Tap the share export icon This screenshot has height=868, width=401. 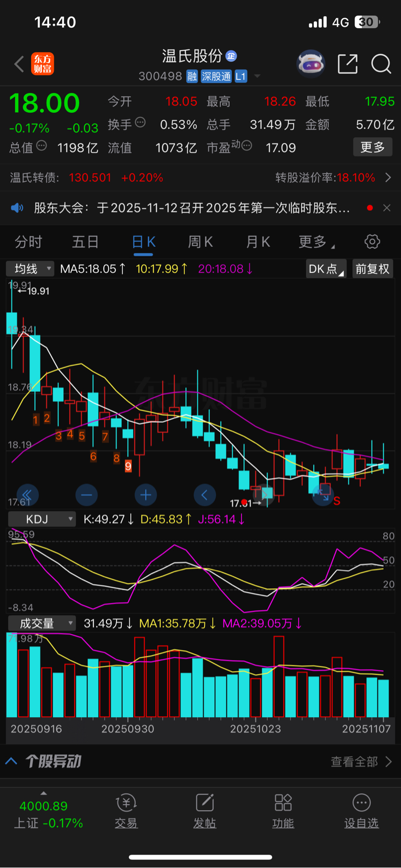pyautogui.click(x=348, y=64)
